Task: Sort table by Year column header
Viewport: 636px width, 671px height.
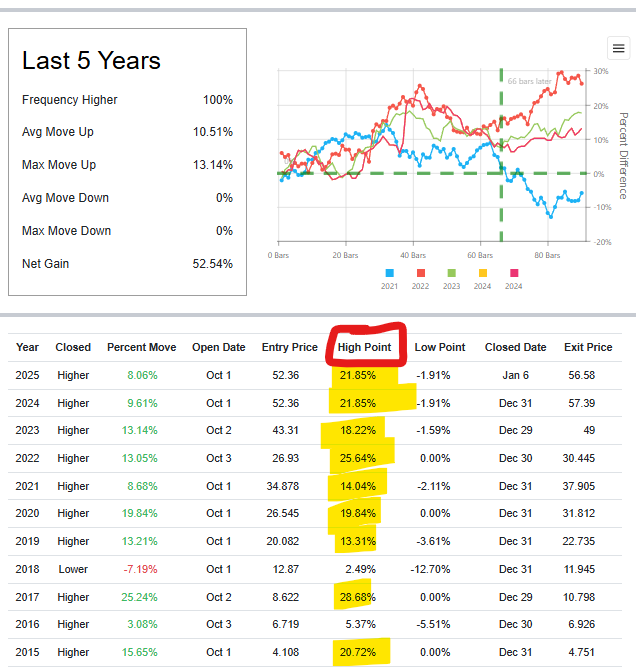Action: tap(27, 347)
